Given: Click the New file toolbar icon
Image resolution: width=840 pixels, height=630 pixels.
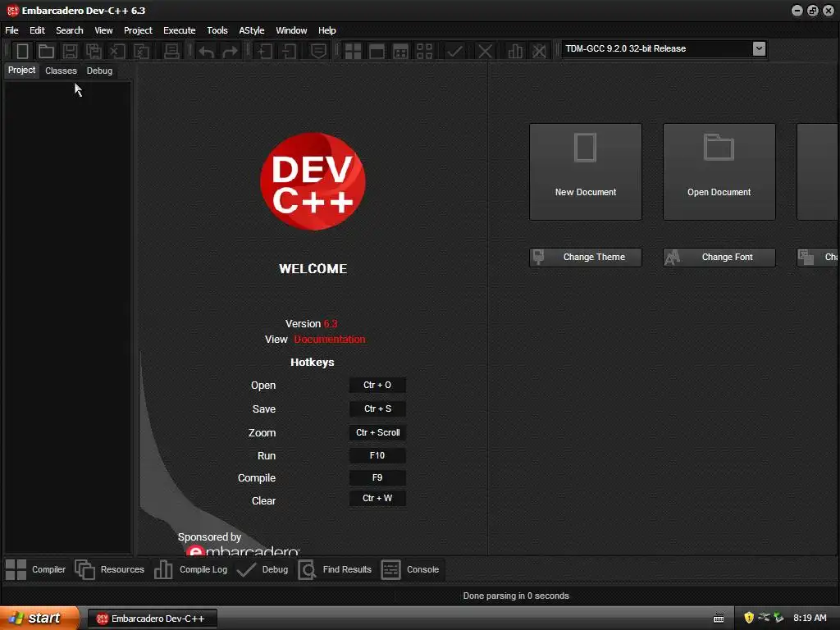Looking at the screenshot, I should point(22,51).
